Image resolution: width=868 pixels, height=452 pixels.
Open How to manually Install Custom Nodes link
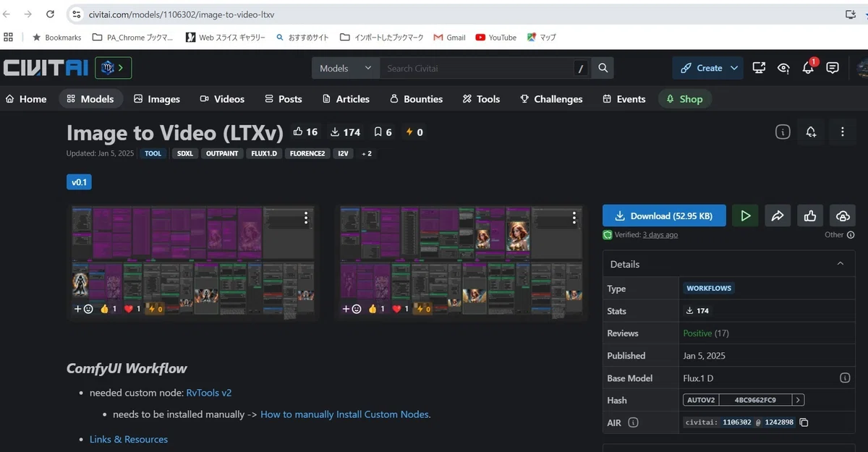344,414
